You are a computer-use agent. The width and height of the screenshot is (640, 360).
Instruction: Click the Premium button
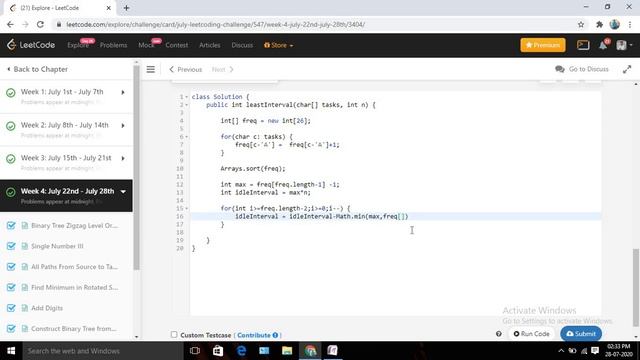543,45
